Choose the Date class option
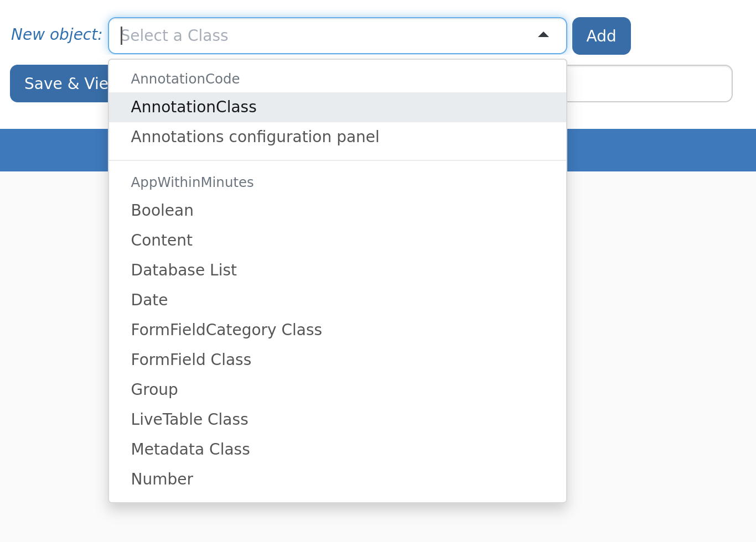Viewport: 756px width, 542px height. pyautogui.click(x=338, y=300)
